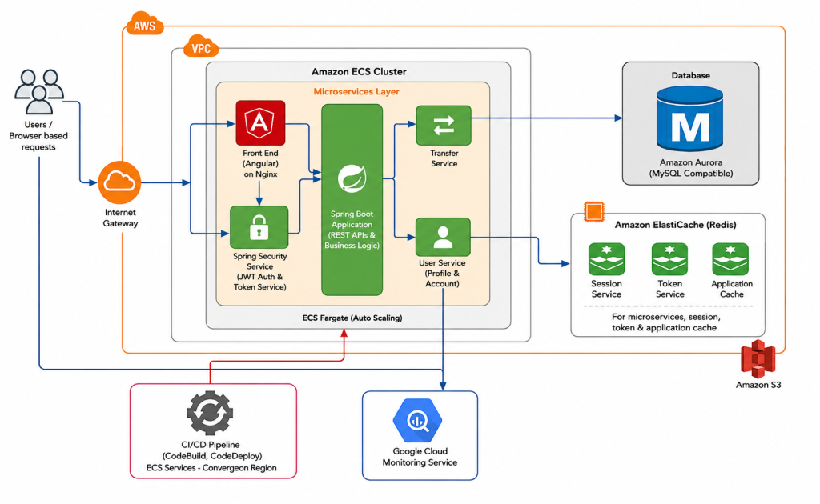Click the Application Cache icon
820x504 pixels.
click(730, 259)
